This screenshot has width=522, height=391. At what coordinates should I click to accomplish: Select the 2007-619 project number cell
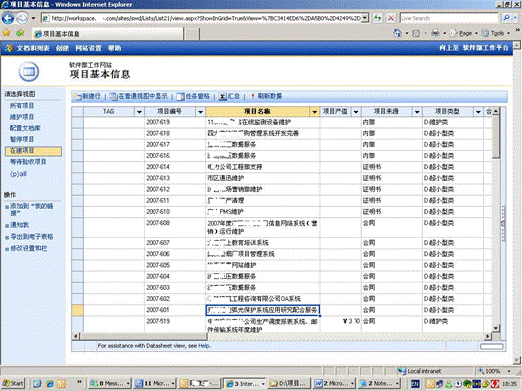click(175, 122)
